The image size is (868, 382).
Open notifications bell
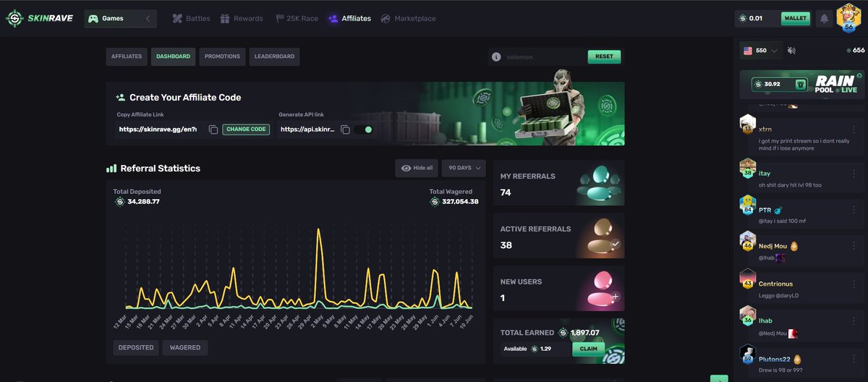pos(823,19)
